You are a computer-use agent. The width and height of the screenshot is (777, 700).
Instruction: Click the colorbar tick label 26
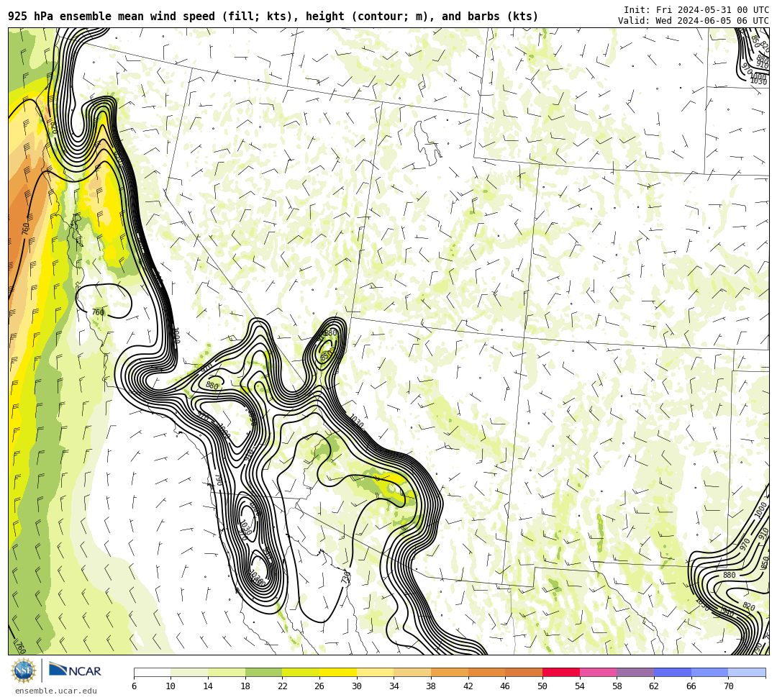point(319,686)
